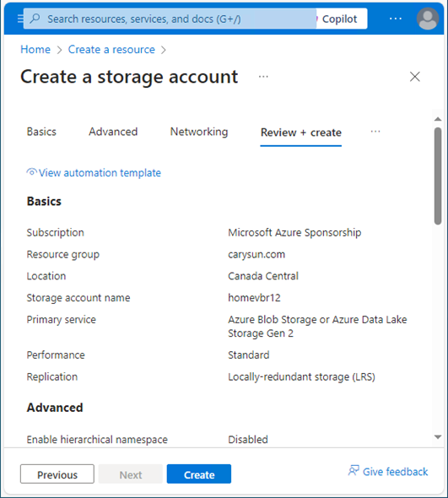Image resolution: width=448 pixels, height=498 pixels.
Task: Select the 'Disabled' hierarchical namespace value
Action: [x=248, y=440]
